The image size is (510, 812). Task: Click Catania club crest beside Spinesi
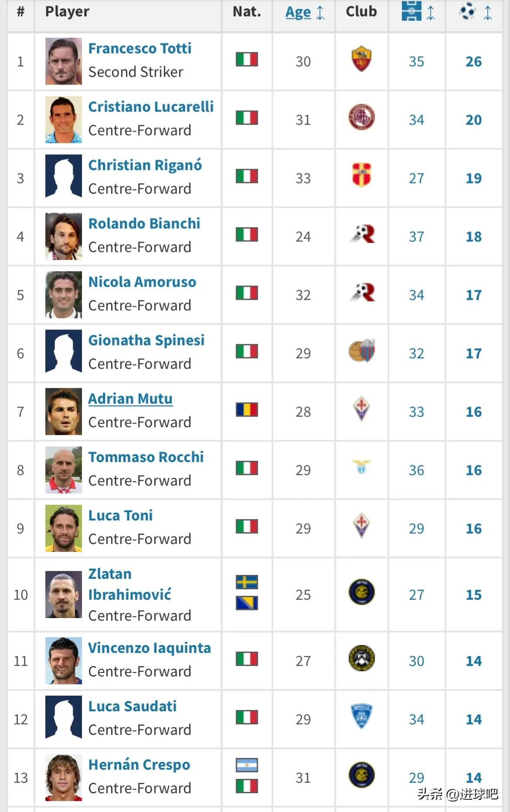(361, 351)
